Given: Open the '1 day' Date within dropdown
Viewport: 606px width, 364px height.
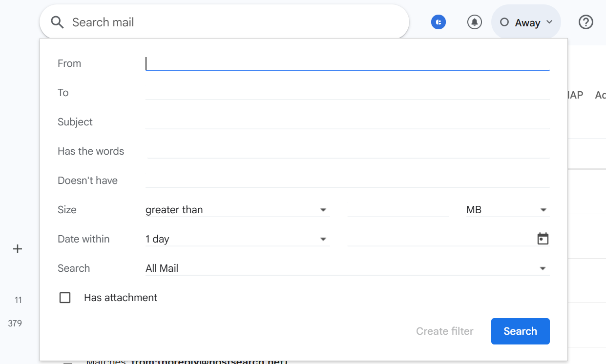Looking at the screenshot, I should [237, 239].
